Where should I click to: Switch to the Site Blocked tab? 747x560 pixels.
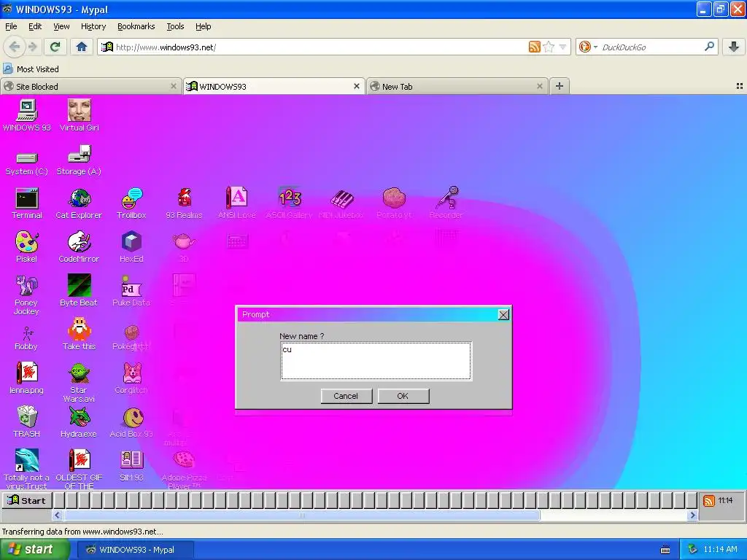click(x=90, y=86)
